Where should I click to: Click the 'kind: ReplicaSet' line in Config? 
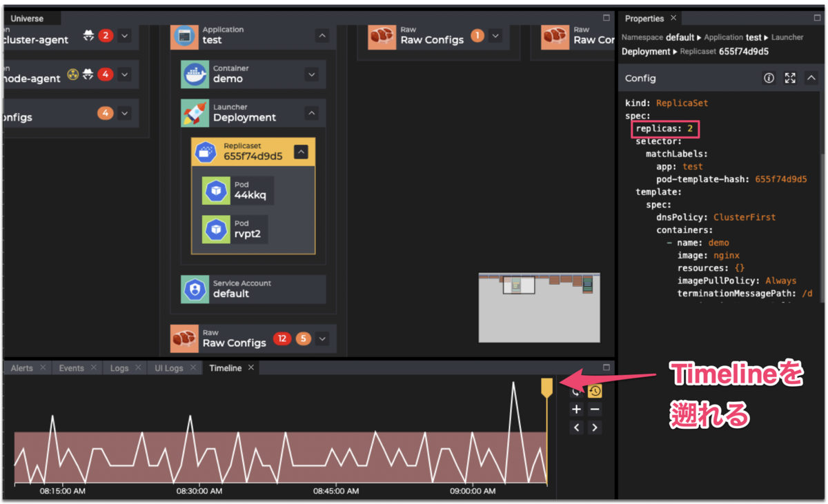pyautogui.click(x=667, y=103)
